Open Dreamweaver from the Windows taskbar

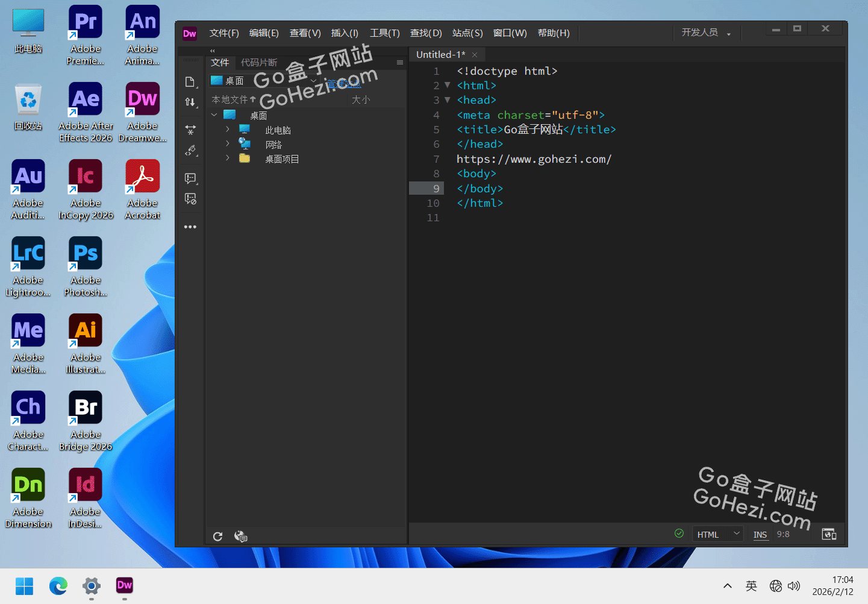[125, 585]
